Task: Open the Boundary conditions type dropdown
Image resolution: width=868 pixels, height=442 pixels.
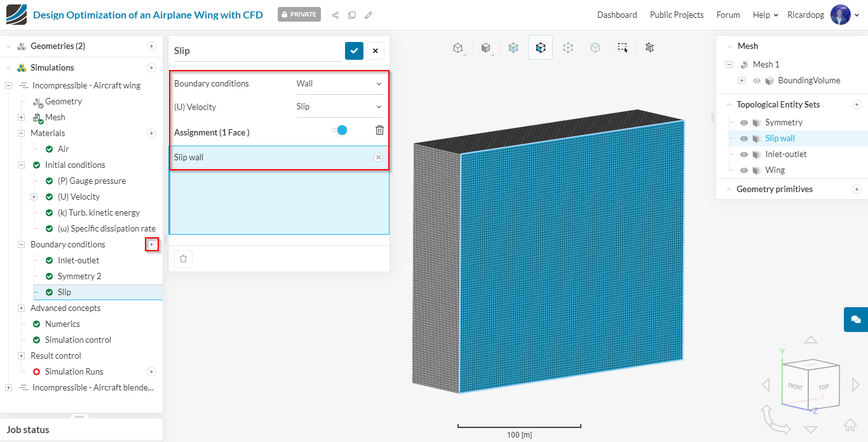Action: (x=340, y=83)
